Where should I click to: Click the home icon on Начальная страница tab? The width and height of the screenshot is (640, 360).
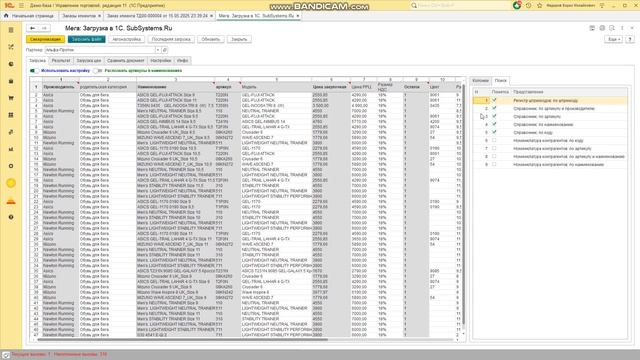pos(6,16)
